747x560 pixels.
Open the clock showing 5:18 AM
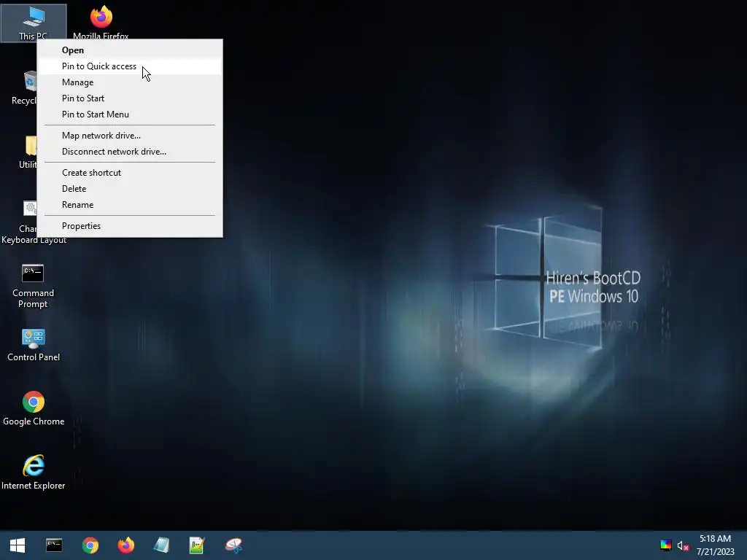(x=715, y=545)
